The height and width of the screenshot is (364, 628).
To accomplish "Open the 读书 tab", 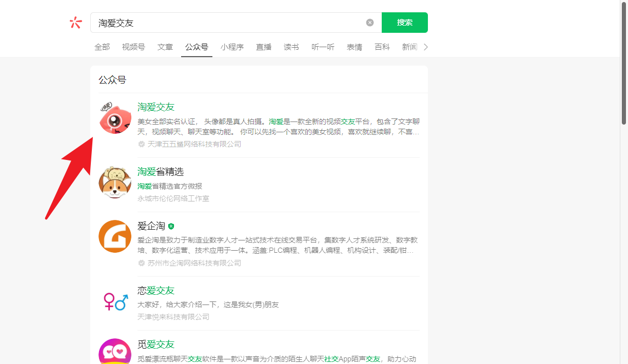I will click(291, 47).
